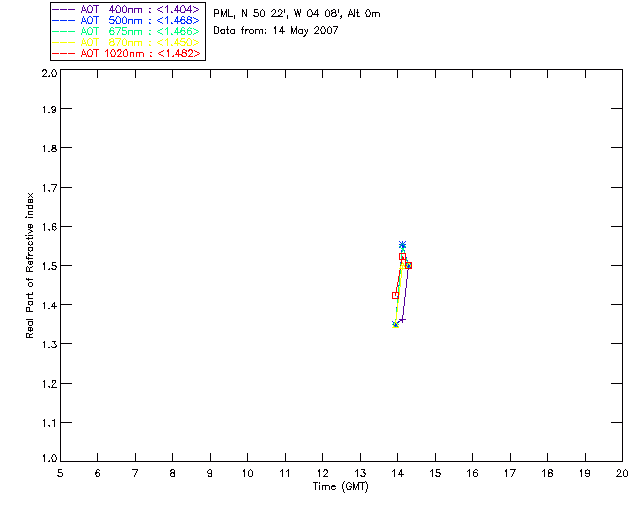The width and height of the screenshot is (640, 512).
Task: Click the x-axis tick label 18
Action: click(548, 473)
